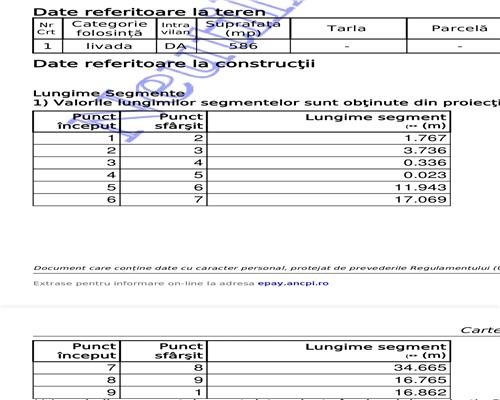
Task: Select segment length 16.765
Action: tap(421, 380)
